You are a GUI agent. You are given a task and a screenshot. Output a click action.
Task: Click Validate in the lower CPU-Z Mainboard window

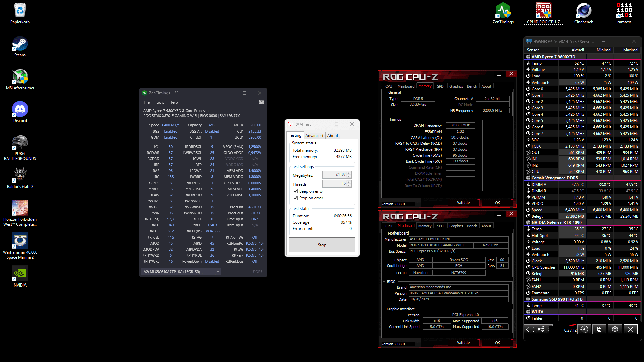point(463,343)
